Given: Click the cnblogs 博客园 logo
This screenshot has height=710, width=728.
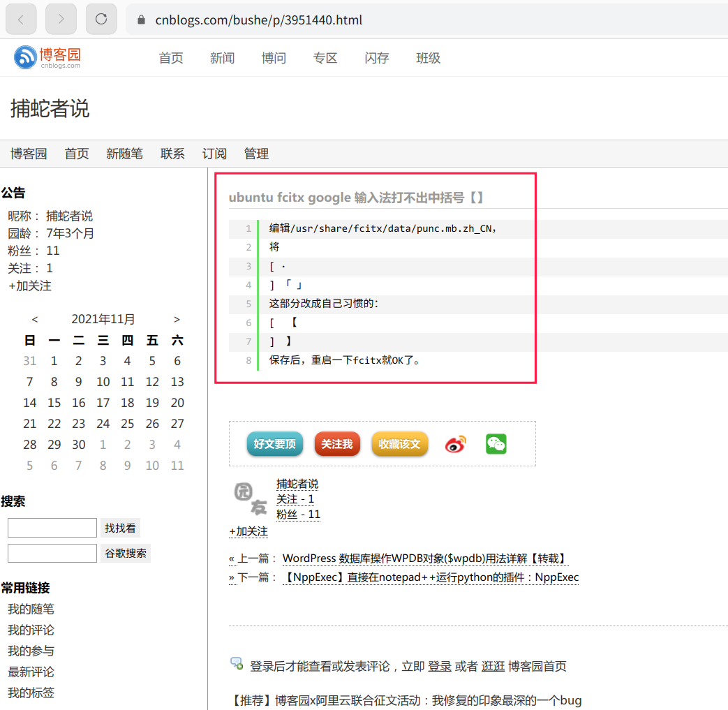Looking at the screenshot, I should tap(47, 57).
